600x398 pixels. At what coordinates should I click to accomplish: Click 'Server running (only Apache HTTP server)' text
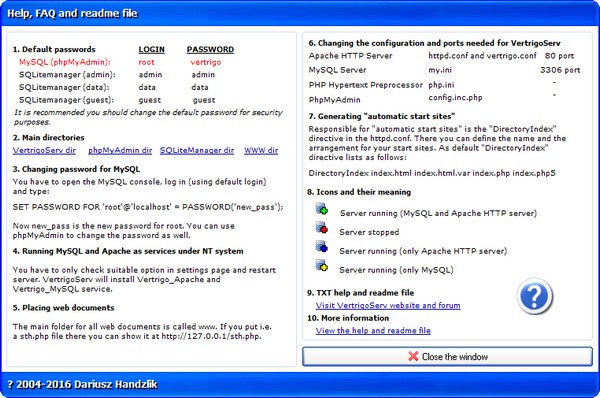click(x=423, y=251)
